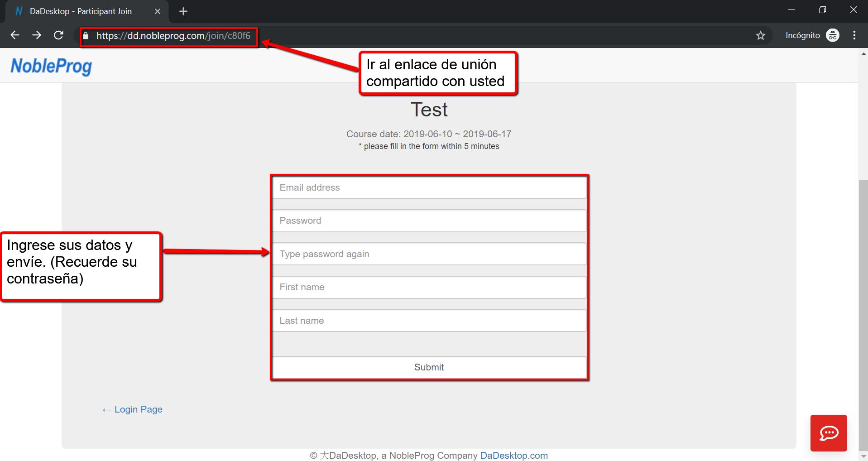Focus the Email address field

(429, 187)
